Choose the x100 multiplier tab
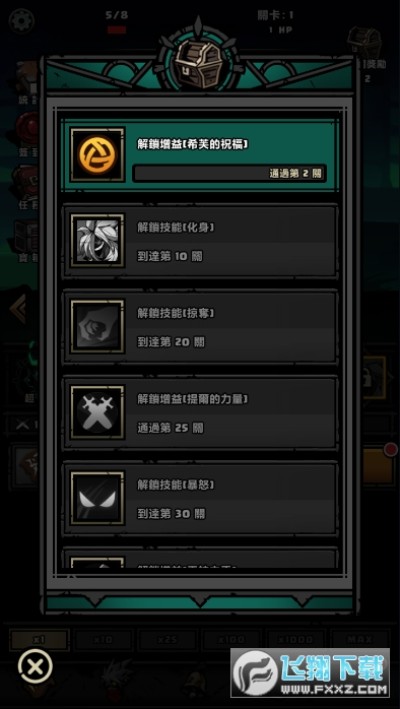This screenshot has width=400, height=709. 231,639
